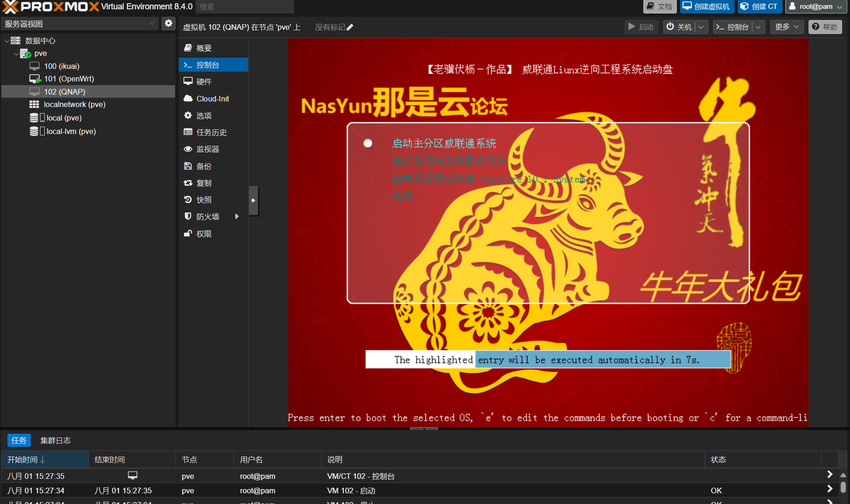This screenshot has width=850, height=504.
Task: Expand details arrow for VM 102 启动 task
Action: tap(830, 489)
